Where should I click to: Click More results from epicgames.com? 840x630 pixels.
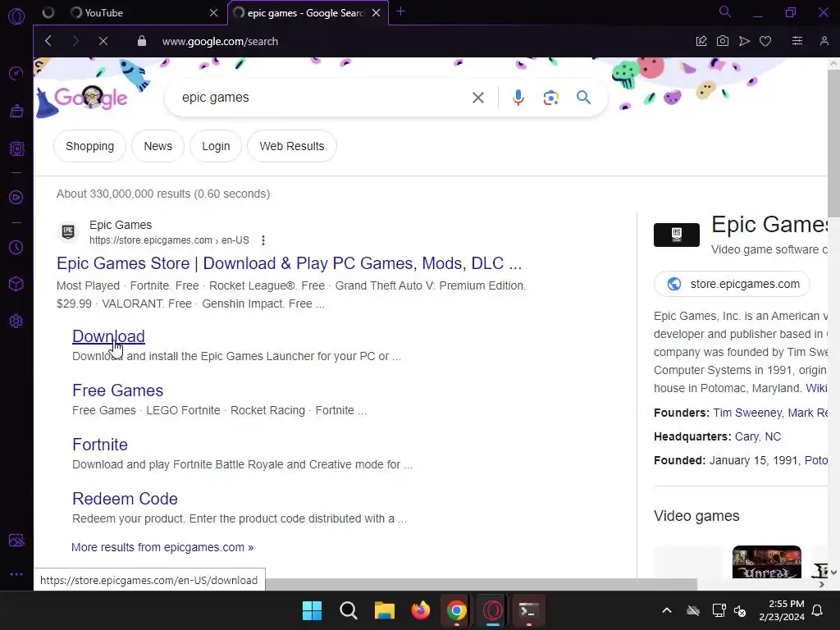point(162,547)
